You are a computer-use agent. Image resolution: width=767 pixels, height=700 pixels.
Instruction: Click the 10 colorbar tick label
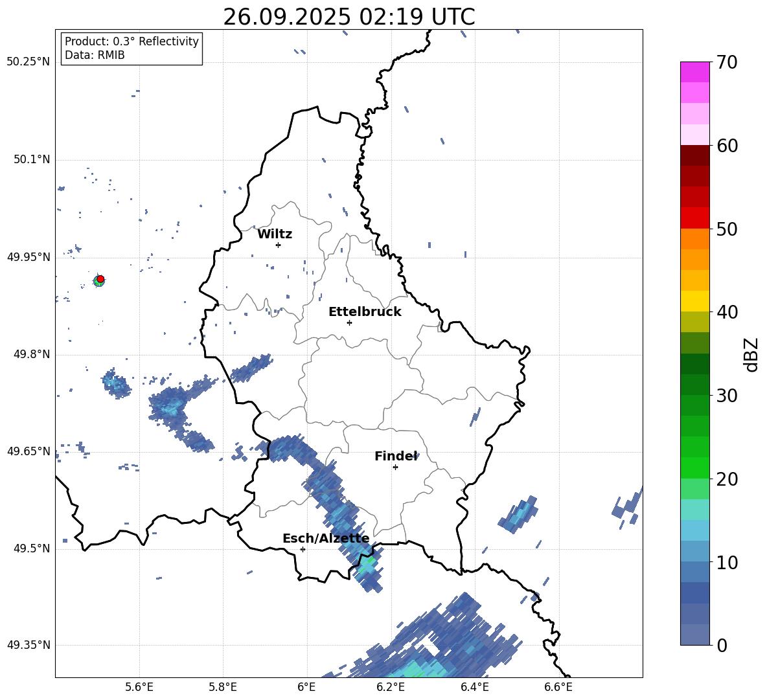coord(727,562)
